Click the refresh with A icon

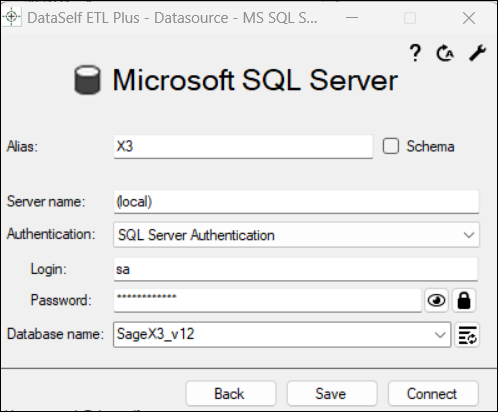coord(445,53)
